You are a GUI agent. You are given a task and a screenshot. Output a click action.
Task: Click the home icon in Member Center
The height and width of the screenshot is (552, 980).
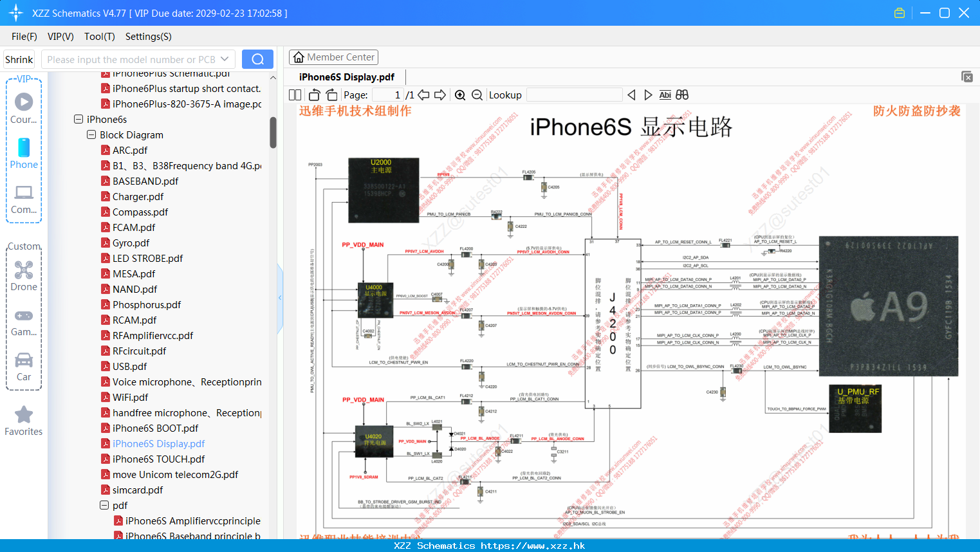point(299,57)
